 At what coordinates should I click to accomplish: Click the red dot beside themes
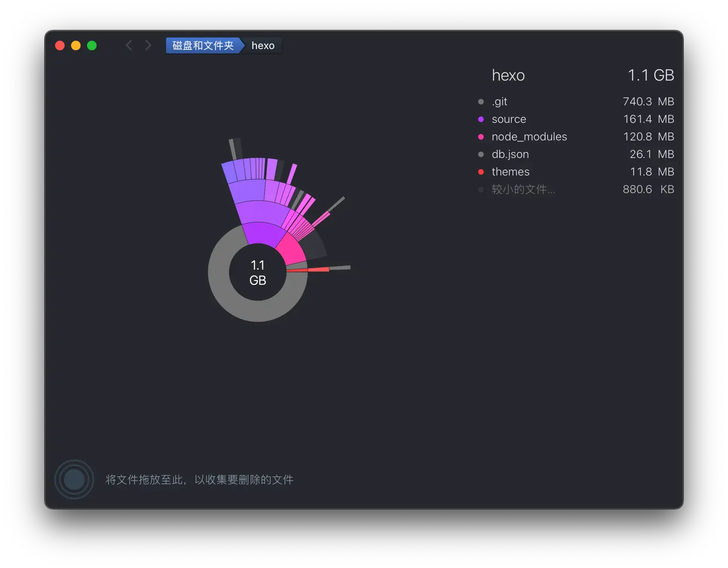tap(481, 172)
